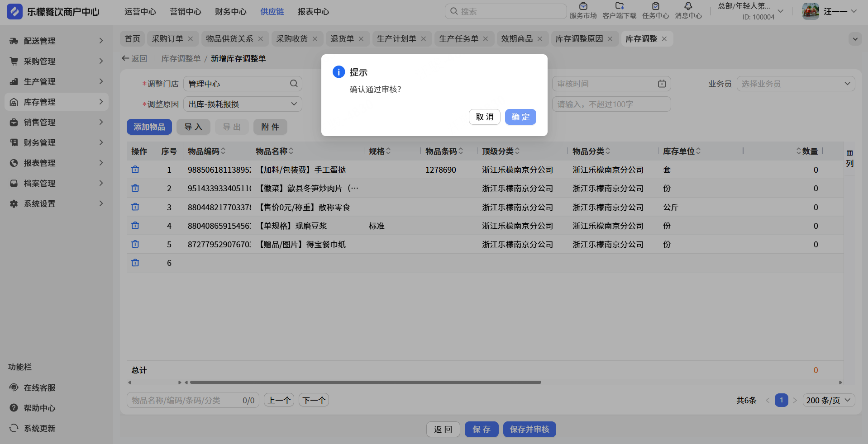
Task: Switch to the 生产计划单 tab
Action: coord(396,39)
